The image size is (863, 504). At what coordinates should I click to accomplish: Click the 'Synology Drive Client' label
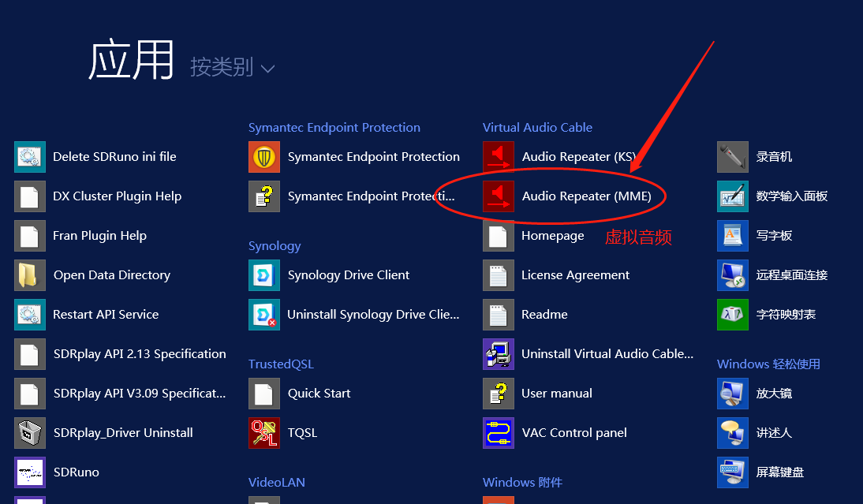click(349, 275)
